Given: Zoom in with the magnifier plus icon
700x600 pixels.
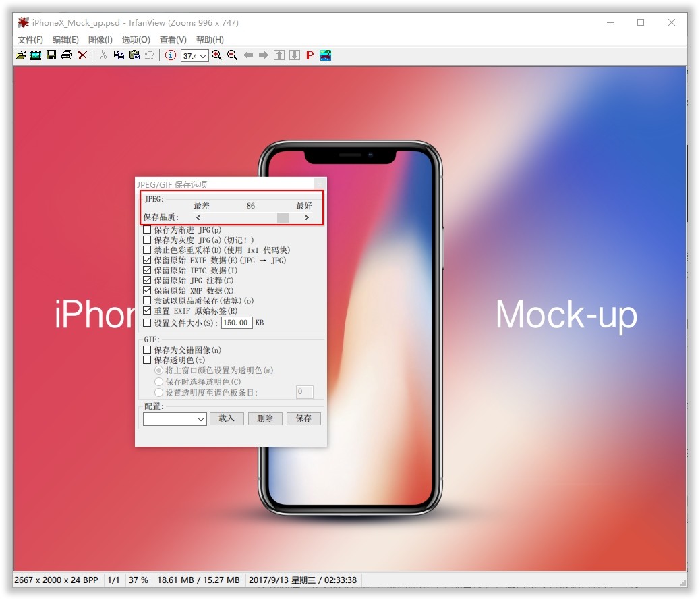Looking at the screenshot, I should click(x=216, y=55).
